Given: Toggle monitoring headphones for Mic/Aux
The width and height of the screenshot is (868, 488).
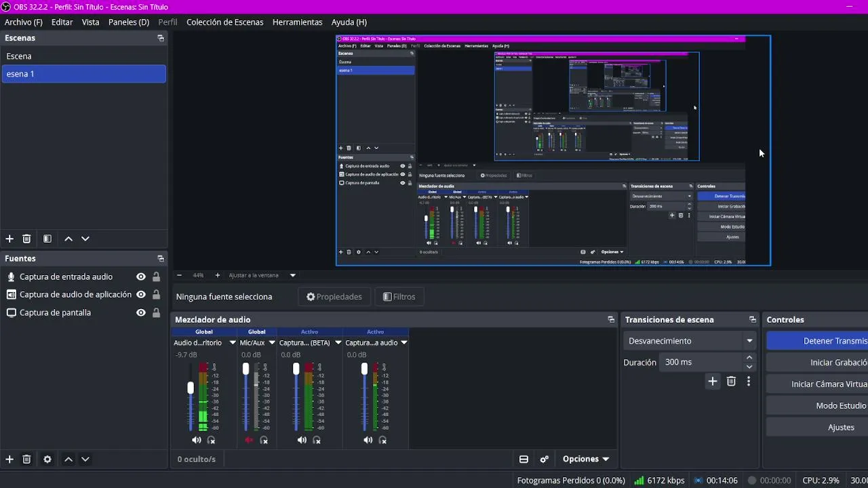Looking at the screenshot, I should (264, 441).
